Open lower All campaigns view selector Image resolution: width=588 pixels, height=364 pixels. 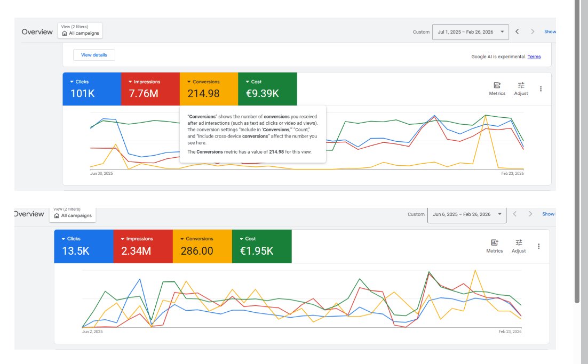tap(73, 215)
